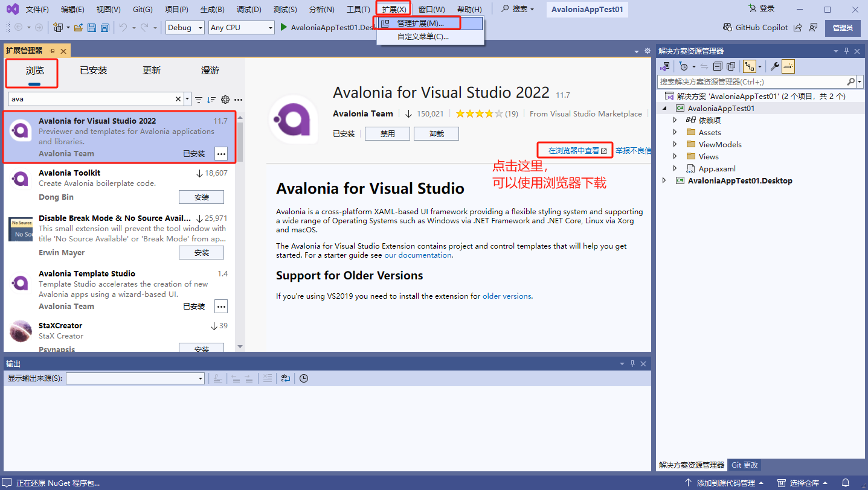Click 选择仓库 in status bar
868x490 pixels.
(x=802, y=483)
